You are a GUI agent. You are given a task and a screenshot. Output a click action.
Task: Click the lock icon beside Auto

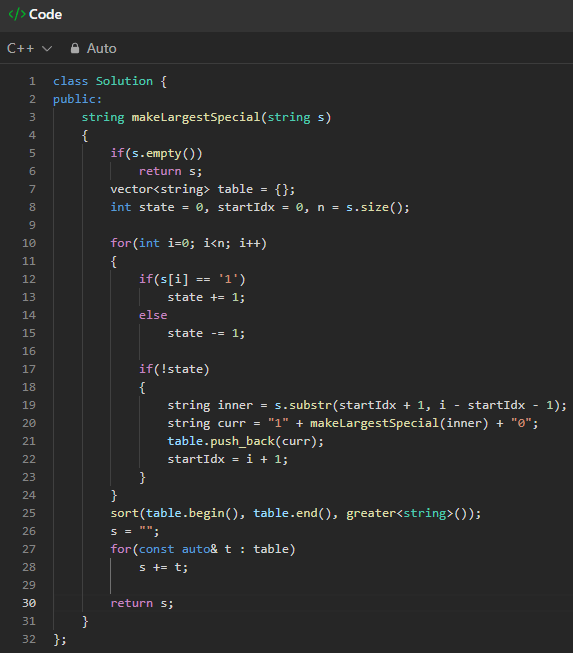[75, 48]
